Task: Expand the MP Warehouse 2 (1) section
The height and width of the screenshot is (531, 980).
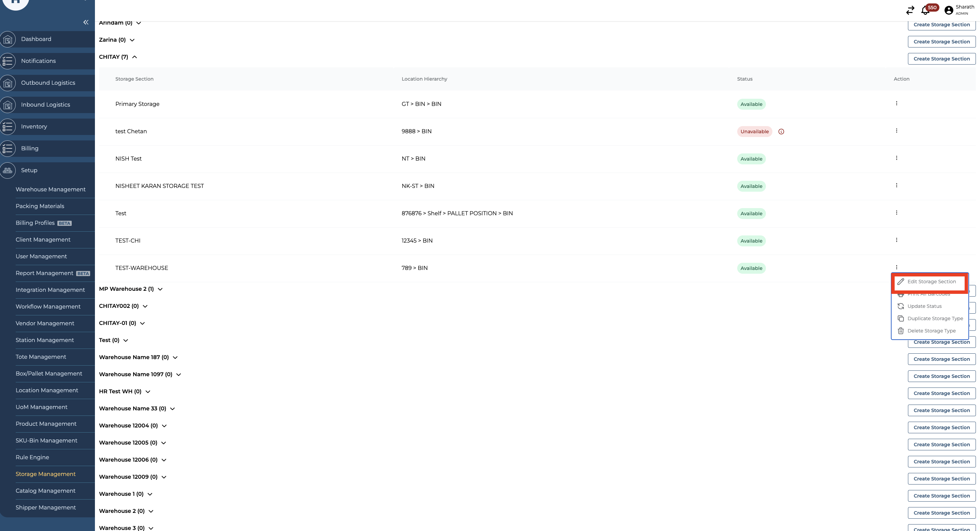Action: coord(160,289)
